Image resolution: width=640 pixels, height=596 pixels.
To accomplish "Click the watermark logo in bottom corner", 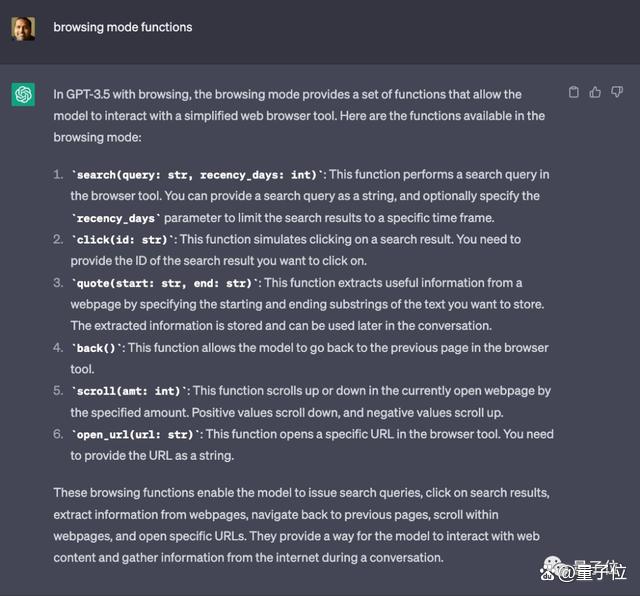I will coord(583,569).
